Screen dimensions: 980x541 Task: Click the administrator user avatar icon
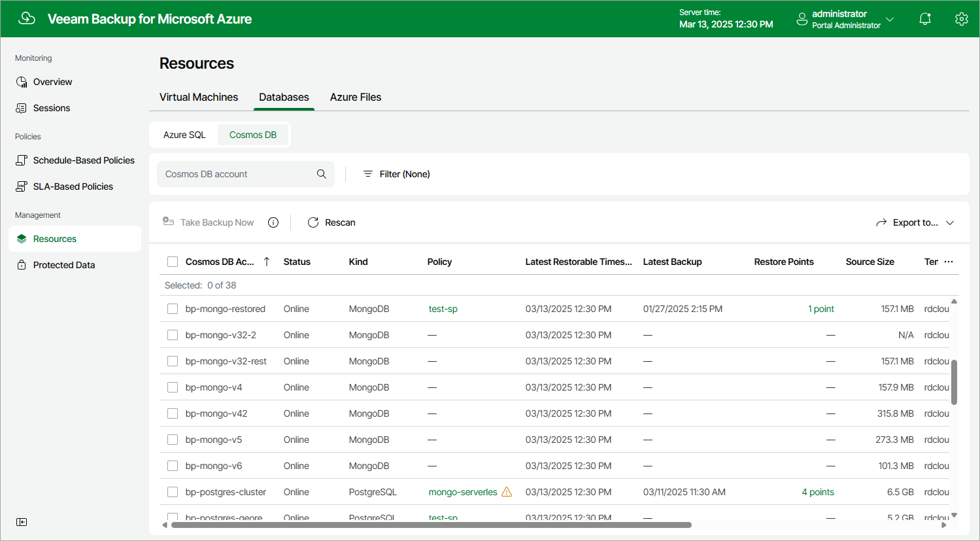[x=802, y=20]
